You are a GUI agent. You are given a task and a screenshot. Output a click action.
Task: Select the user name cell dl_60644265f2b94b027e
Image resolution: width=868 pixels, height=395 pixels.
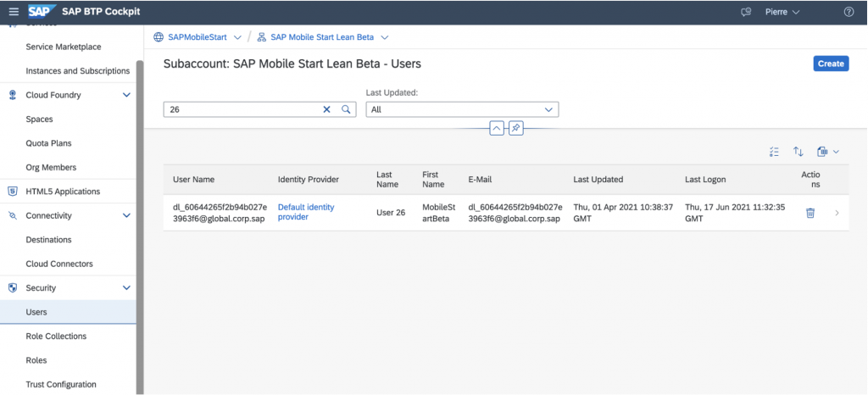[220, 213]
